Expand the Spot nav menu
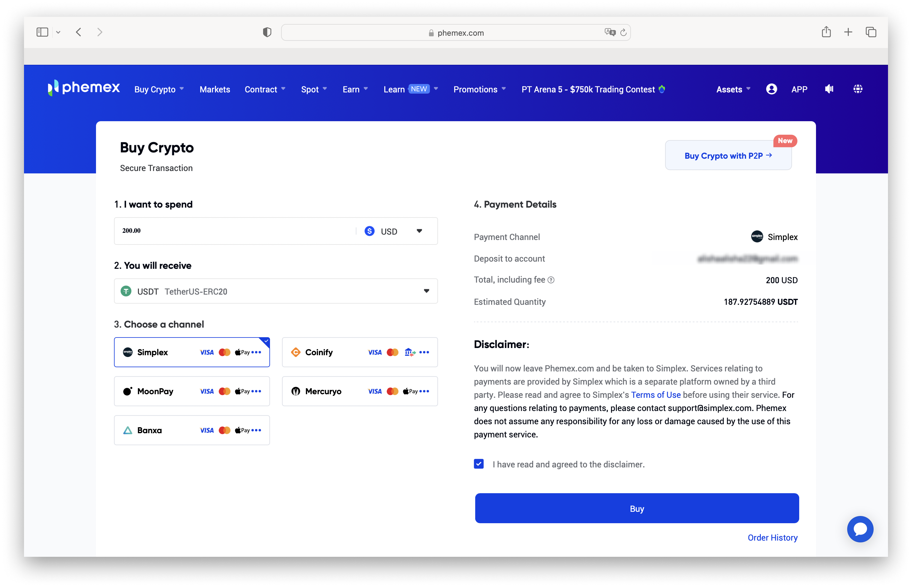 314,89
